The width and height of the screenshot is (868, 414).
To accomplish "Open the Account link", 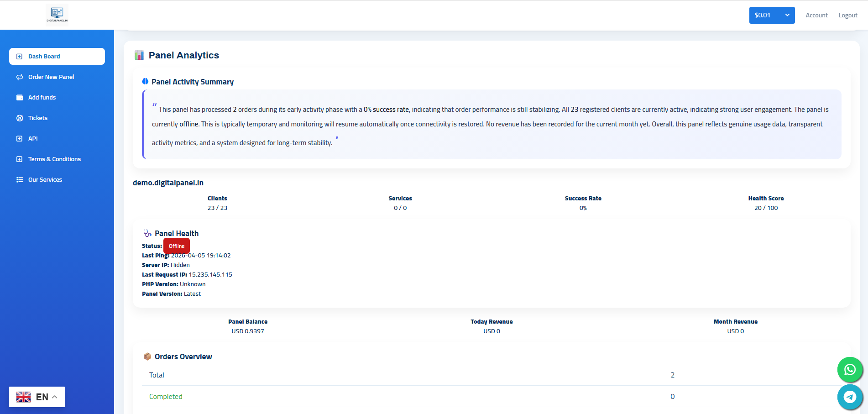I will pyautogui.click(x=816, y=15).
